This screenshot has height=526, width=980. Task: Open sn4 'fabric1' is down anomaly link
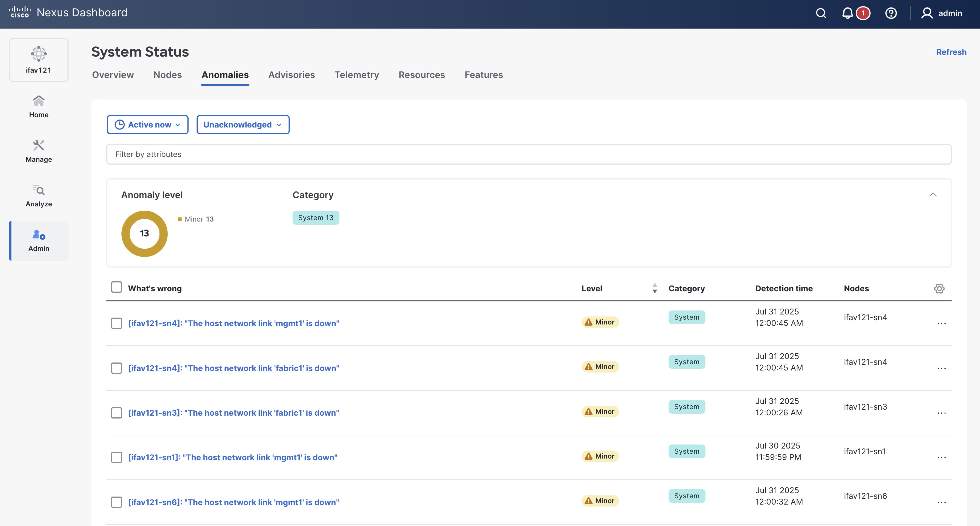click(x=234, y=368)
